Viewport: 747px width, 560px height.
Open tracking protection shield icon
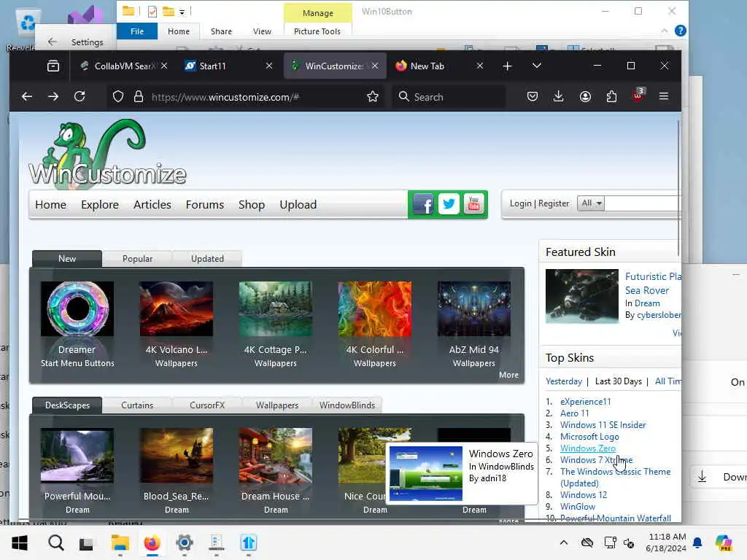(x=118, y=97)
